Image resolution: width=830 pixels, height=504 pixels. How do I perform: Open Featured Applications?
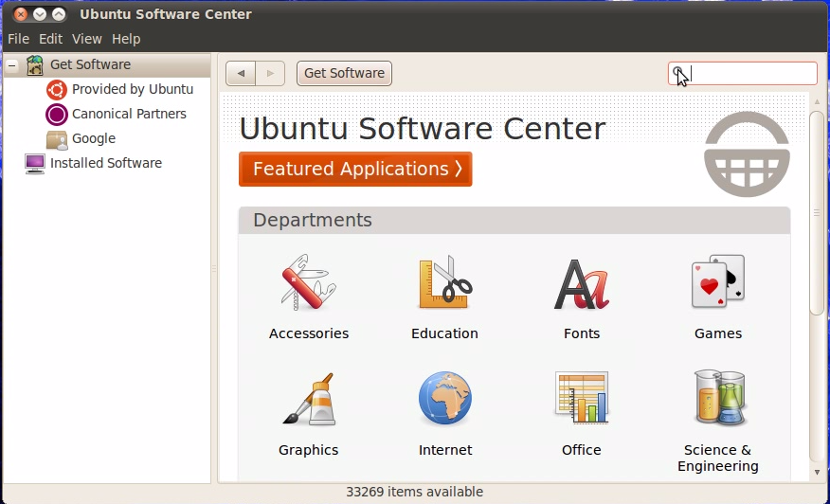point(355,169)
